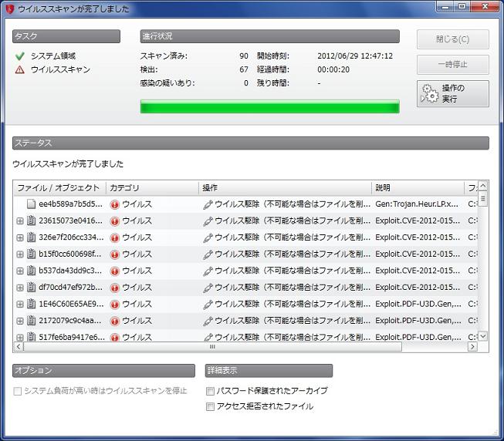Viewport: 504px width, 441px height.
Task: Click right arrow of horizontal scrollbar
Action: [472, 347]
